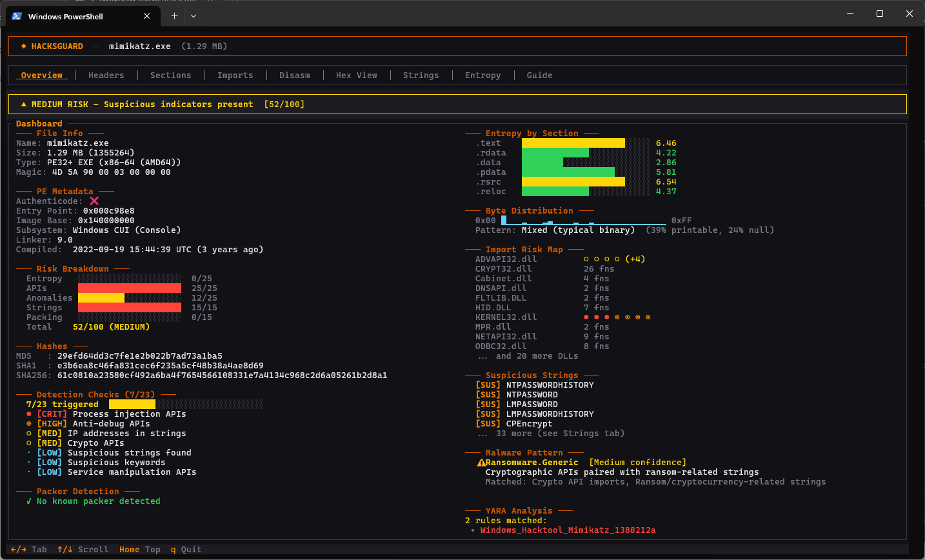Screen dimensions: 925x560
Task: Click the LMPASSWORD suspicious string
Action: coord(532,405)
